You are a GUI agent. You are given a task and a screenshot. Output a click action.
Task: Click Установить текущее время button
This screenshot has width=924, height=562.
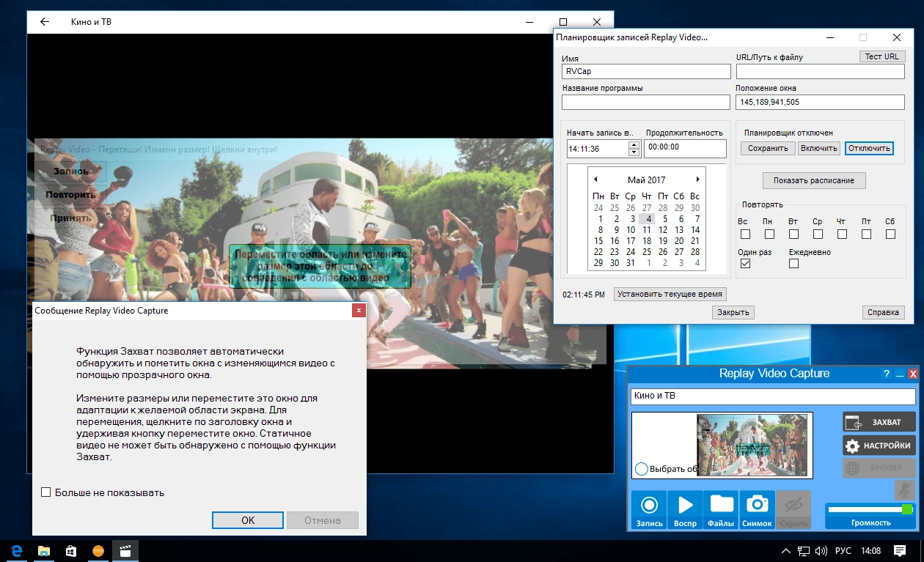tap(670, 295)
